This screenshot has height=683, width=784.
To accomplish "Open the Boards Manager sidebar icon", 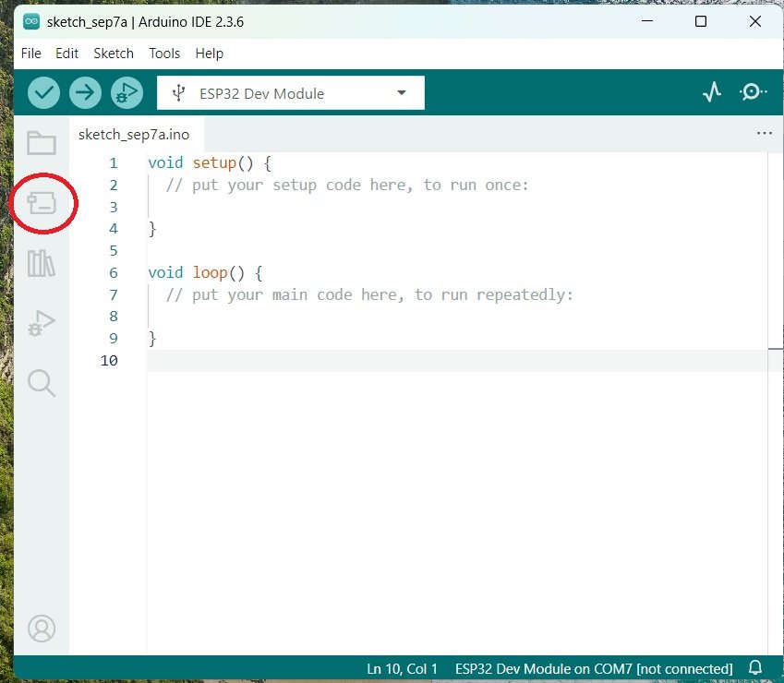I will point(42,204).
